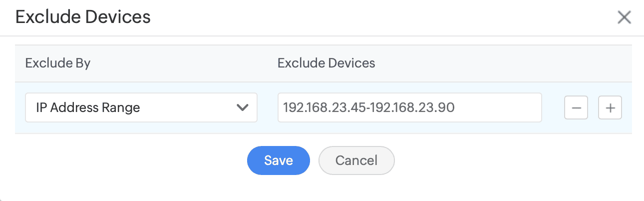Click the Exclude Devices dialog title
644x201 pixels.
click(x=83, y=17)
